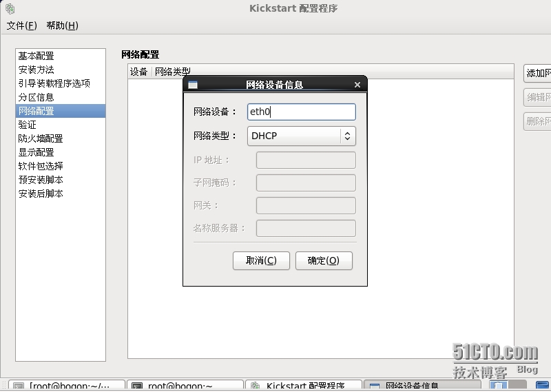Viewport: 551px width, 392px height.
Task: Click the 名称服务器 input field
Action: pos(306,229)
